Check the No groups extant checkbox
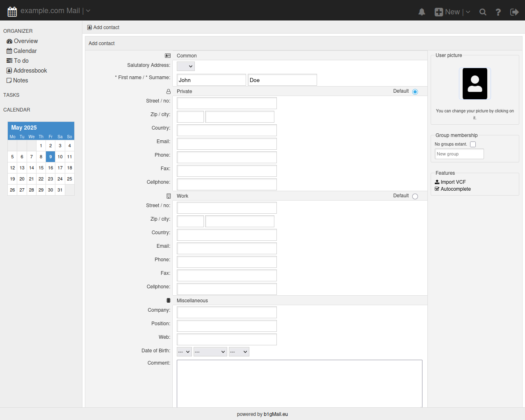Image resolution: width=525 pixels, height=420 pixels. [473, 144]
